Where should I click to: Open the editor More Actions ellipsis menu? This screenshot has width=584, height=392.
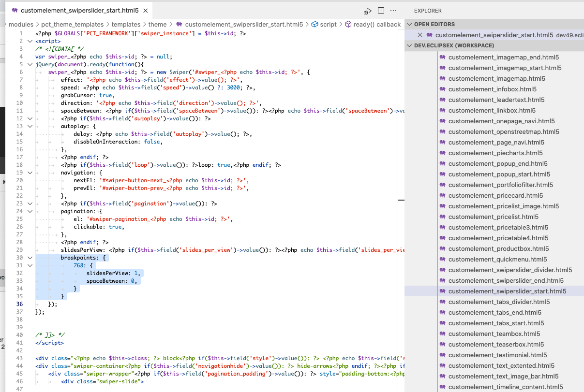[393, 11]
